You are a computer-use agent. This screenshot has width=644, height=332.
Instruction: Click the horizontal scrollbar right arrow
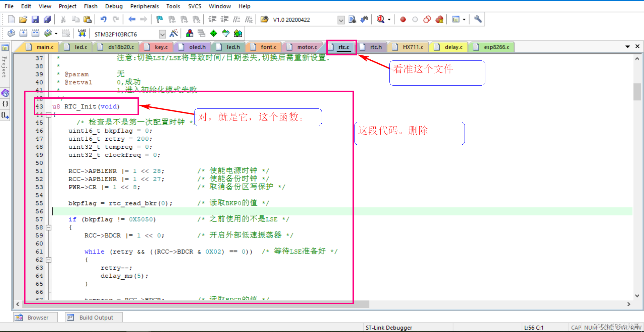(629, 304)
